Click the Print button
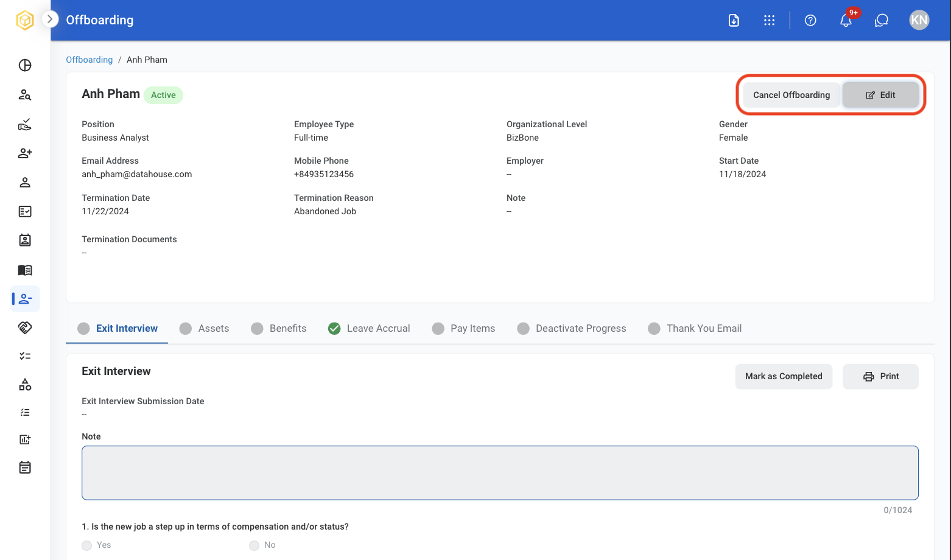The height and width of the screenshot is (560, 951). pyautogui.click(x=880, y=376)
